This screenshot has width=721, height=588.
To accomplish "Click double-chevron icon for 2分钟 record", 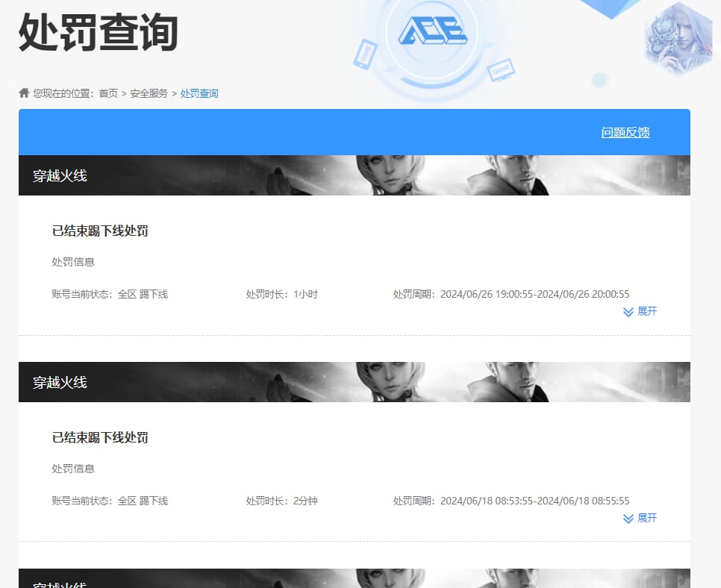I will coord(628,519).
